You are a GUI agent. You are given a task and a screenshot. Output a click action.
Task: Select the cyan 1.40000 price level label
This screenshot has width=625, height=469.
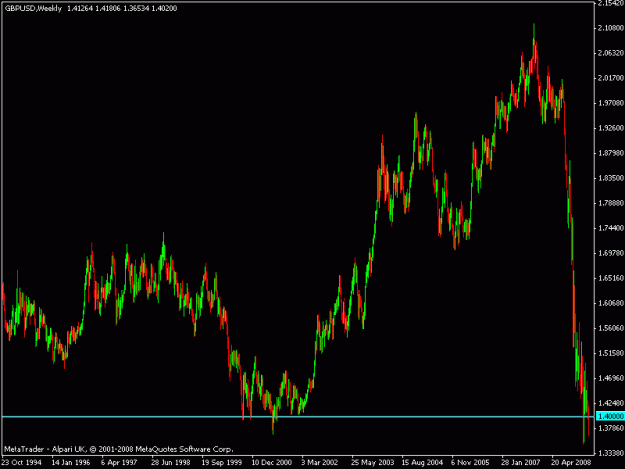click(x=611, y=416)
